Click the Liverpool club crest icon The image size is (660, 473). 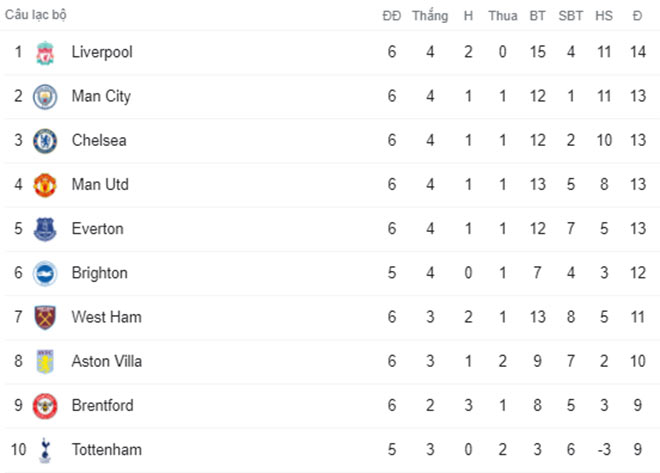pyautogui.click(x=45, y=52)
